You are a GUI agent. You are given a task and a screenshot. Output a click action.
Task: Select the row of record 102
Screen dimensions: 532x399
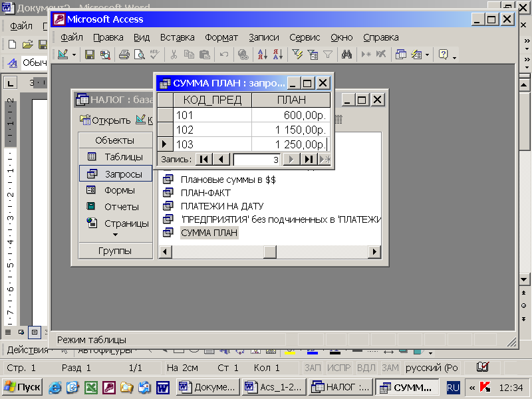coord(166,130)
